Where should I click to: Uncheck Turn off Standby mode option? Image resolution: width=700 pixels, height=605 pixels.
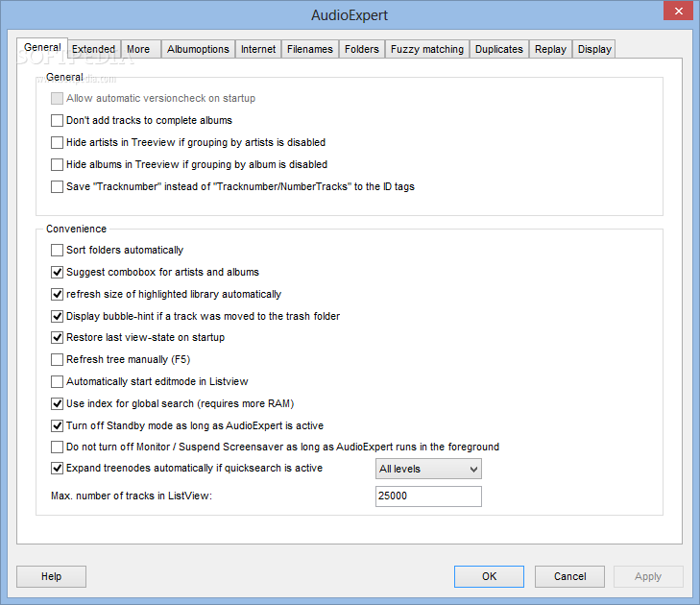coord(57,426)
